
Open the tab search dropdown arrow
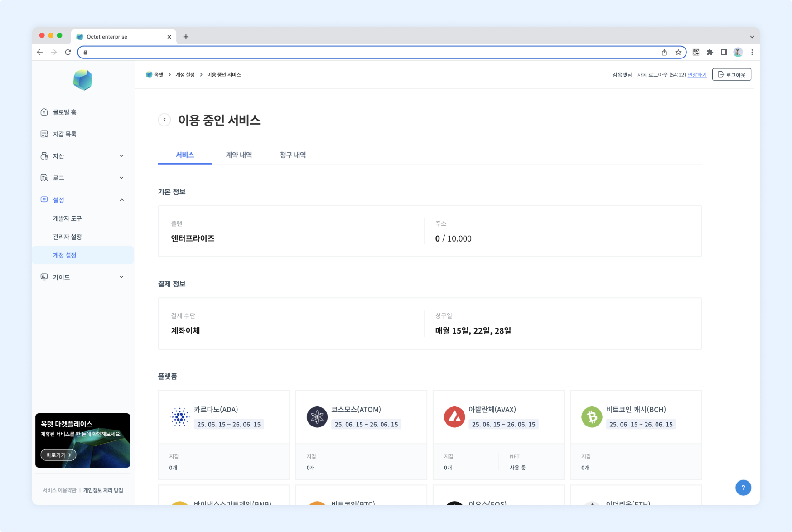tap(752, 37)
